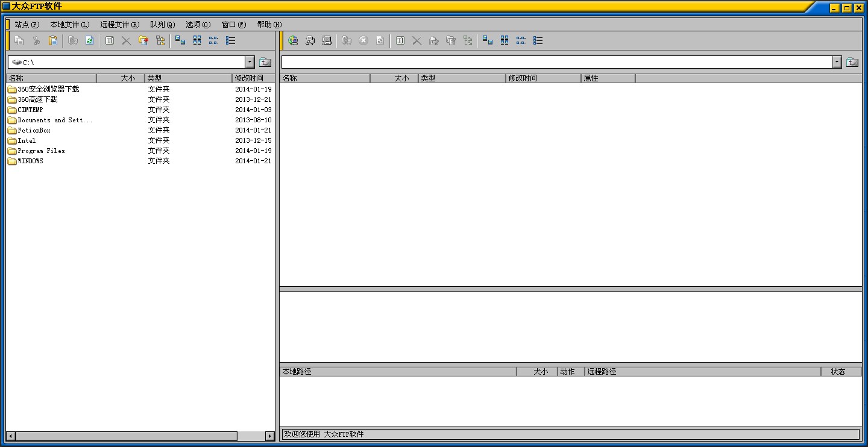Click the 2014-01-03 date cell
Image resolution: width=868 pixels, height=447 pixels.
[253, 110]
